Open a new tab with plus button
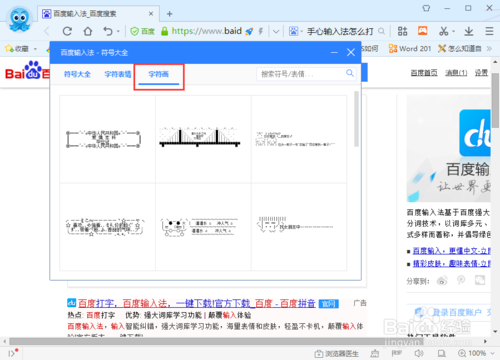Viewport: 500px width, 360px height. [x=169, y=14]
